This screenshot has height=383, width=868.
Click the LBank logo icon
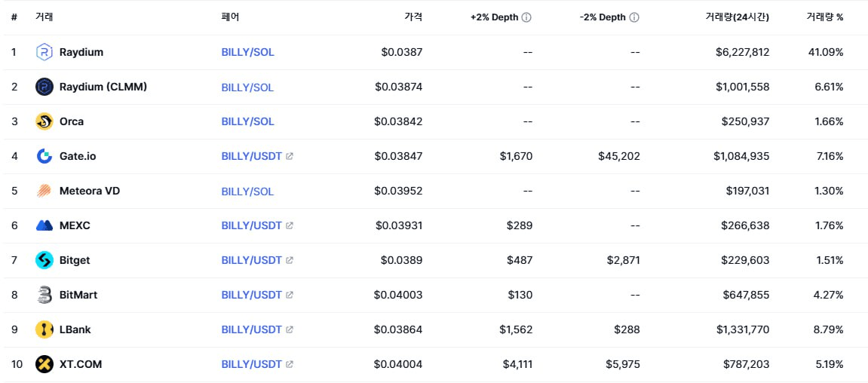[44, 330]
